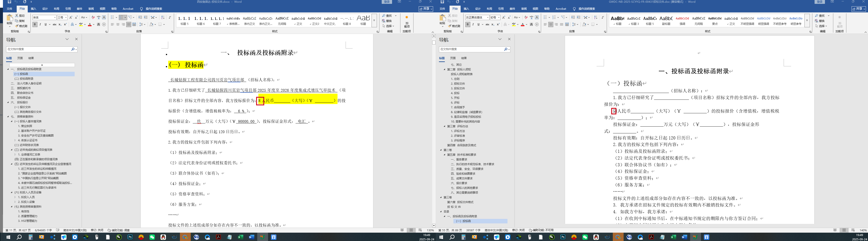Open the 布局 tab in the right window
The width and height of the screenshot is (868, 241).
pos(489,9)
